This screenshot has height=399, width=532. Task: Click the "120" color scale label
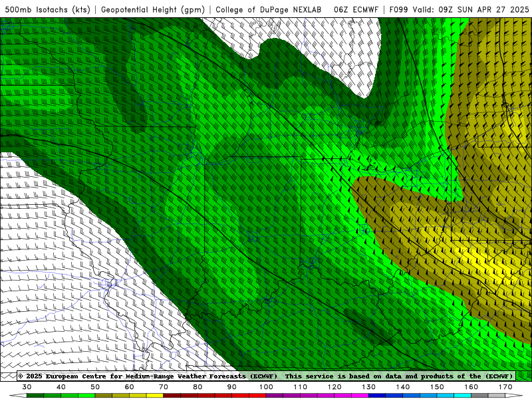334,387
